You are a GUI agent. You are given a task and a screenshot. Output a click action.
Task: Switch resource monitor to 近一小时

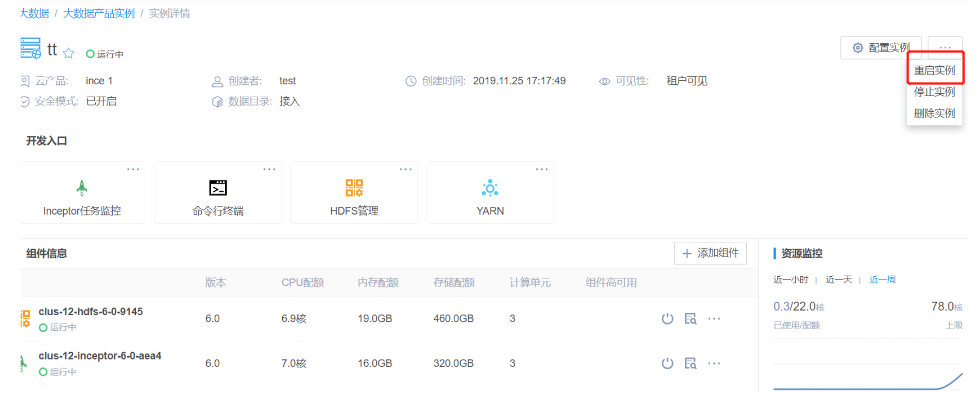pyautogui.click(x=790, y=280)
